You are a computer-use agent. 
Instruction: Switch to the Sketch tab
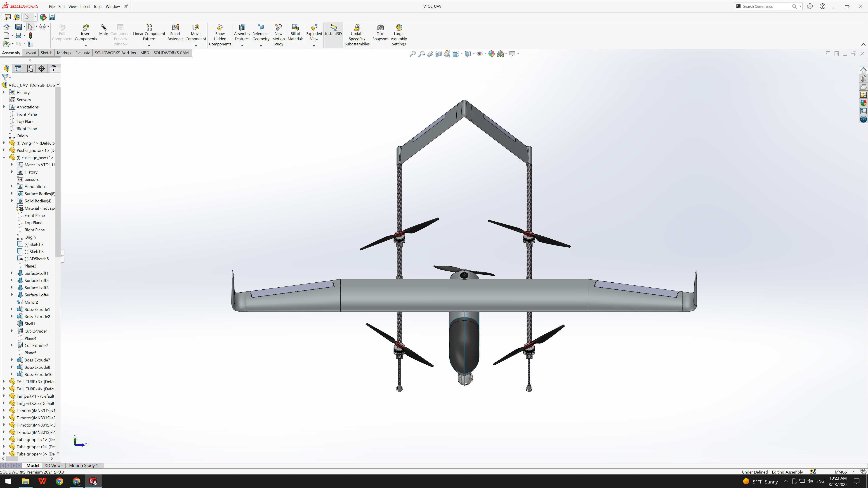point(47,53)
